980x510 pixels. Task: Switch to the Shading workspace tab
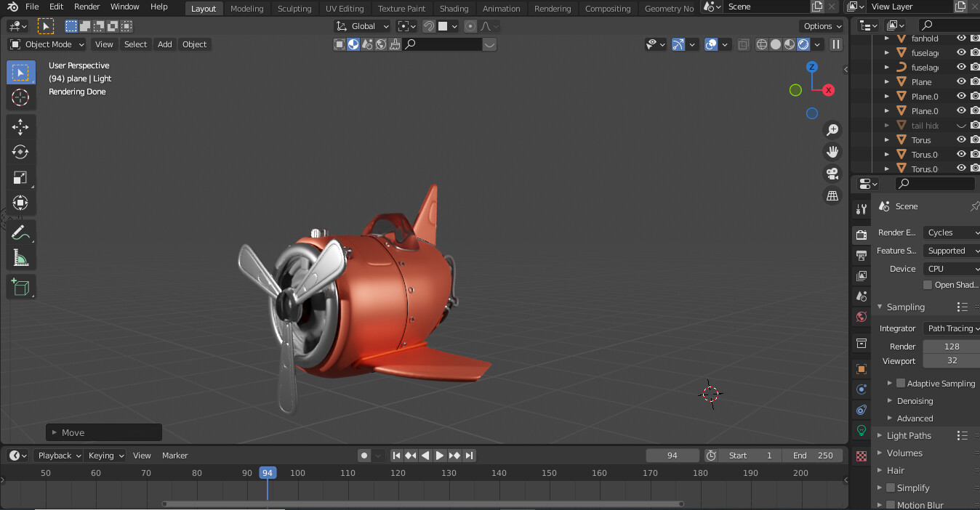click(x=454, y=8)
